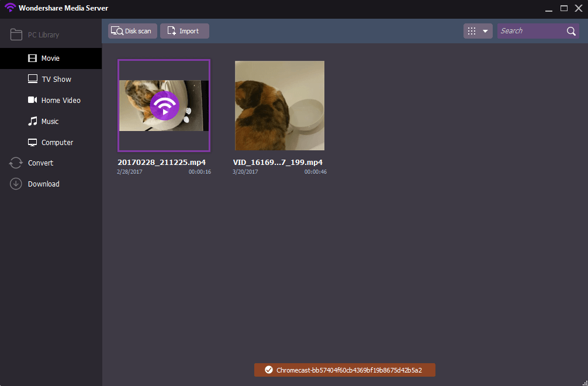
Task: Click the Disk scan button
Action: [x=132, y=31]
